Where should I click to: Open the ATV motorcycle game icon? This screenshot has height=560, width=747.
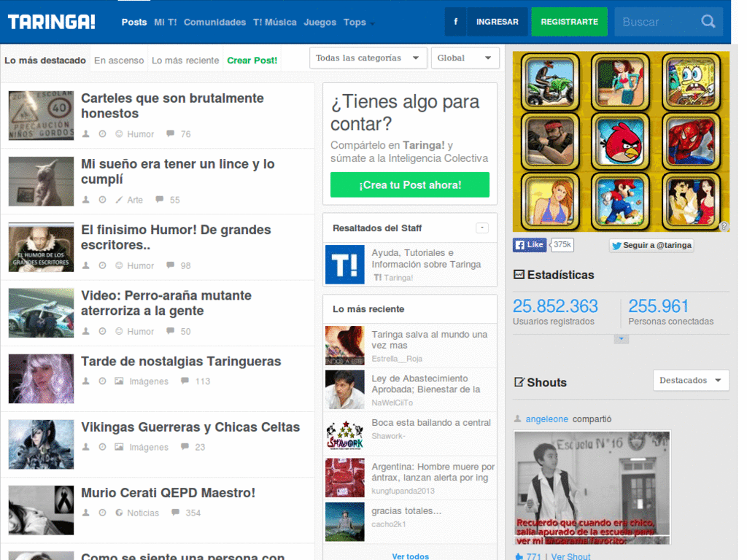pos(550,82)
